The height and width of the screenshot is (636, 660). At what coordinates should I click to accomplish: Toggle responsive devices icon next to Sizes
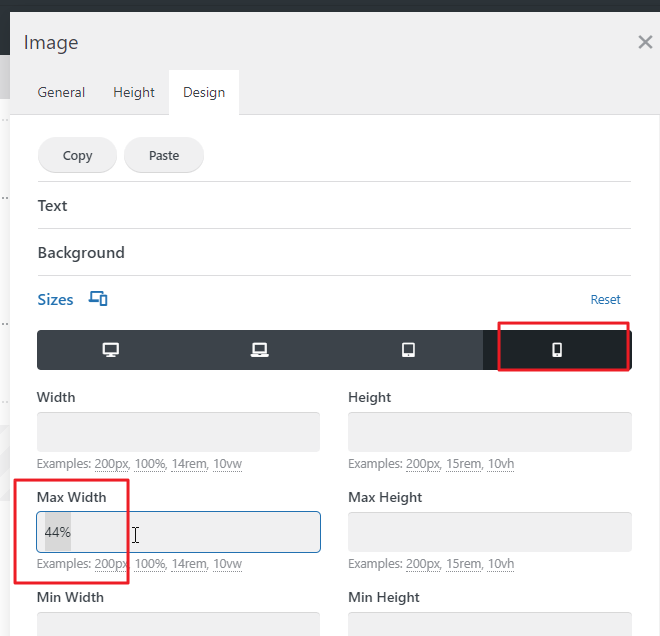[x=98, y=299]
